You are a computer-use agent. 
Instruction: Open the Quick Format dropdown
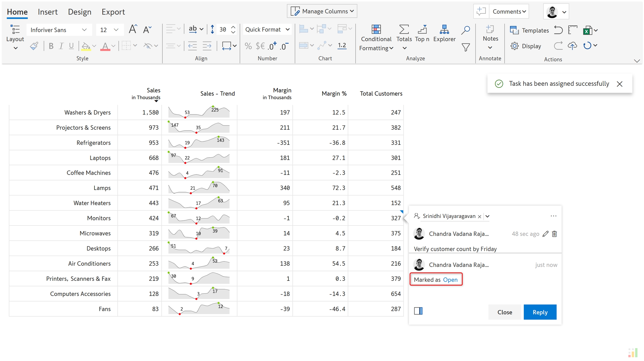(267, 30)
